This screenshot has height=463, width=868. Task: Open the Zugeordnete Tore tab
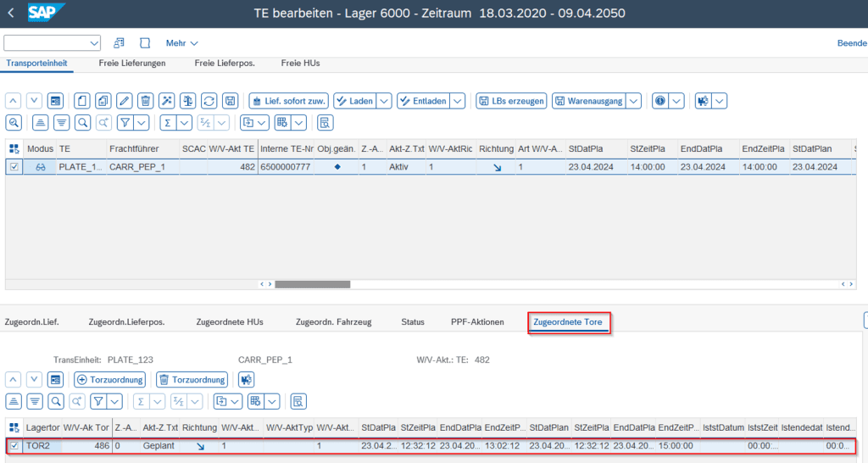point(568,321)
